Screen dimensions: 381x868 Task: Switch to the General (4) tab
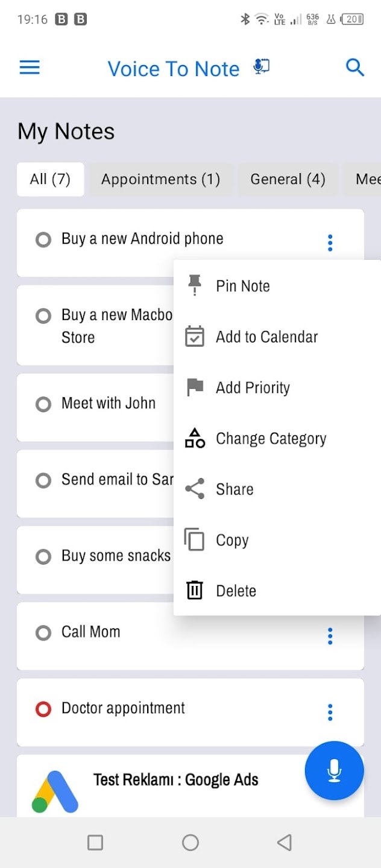(x=288, y=179)
